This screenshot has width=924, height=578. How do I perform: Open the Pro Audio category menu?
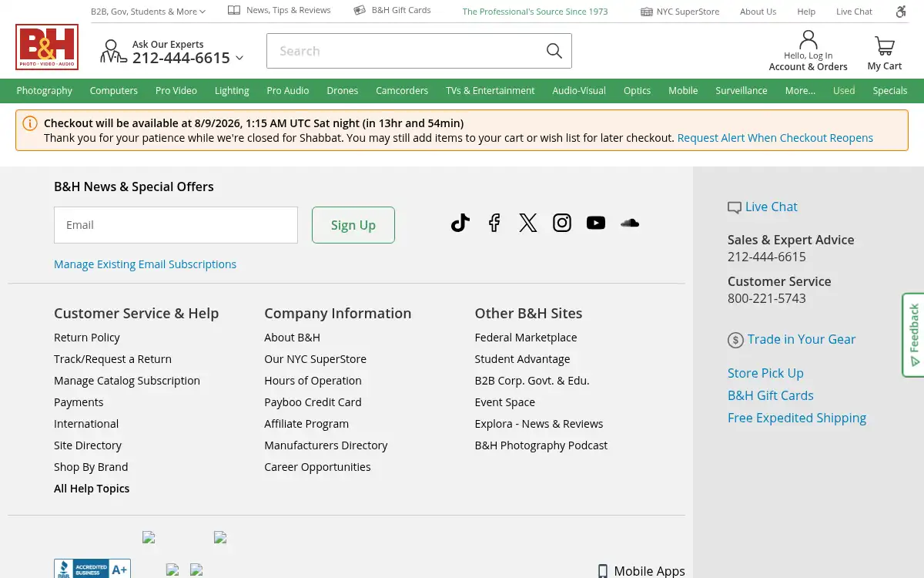click(288, 90)
